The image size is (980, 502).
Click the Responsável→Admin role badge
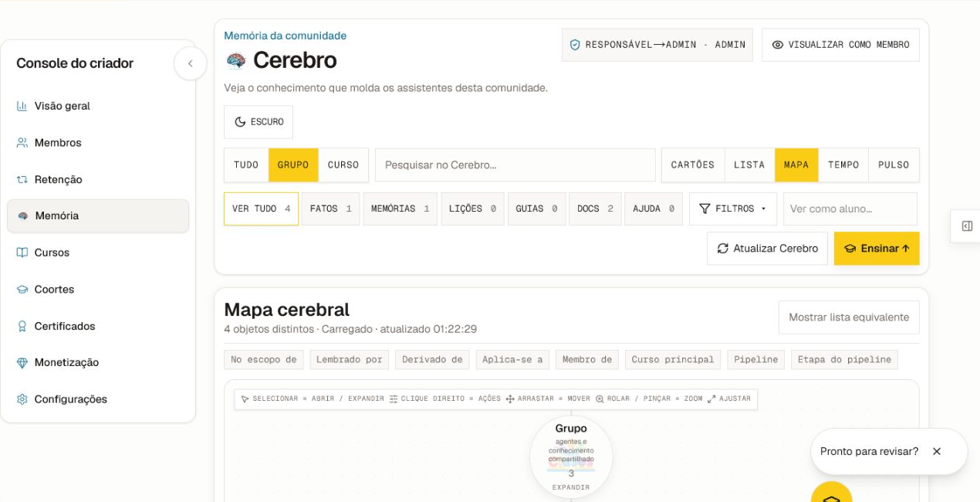tap(657, 45)
